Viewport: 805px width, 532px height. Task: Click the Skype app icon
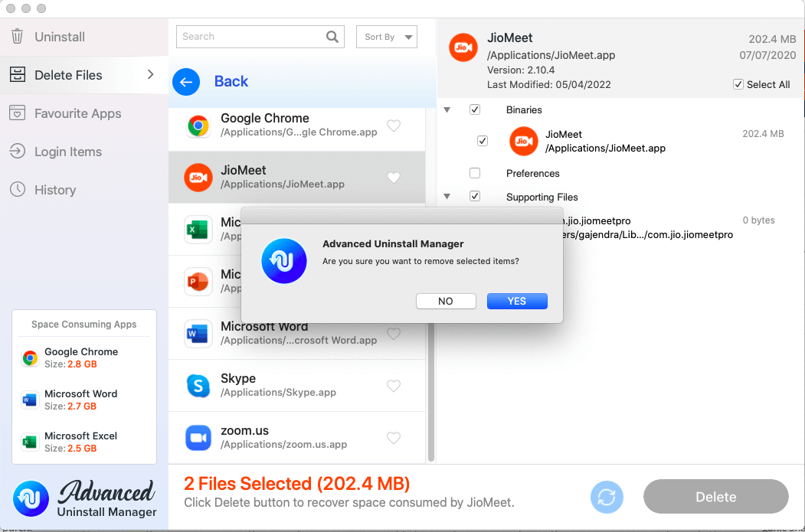click(198, 386)
